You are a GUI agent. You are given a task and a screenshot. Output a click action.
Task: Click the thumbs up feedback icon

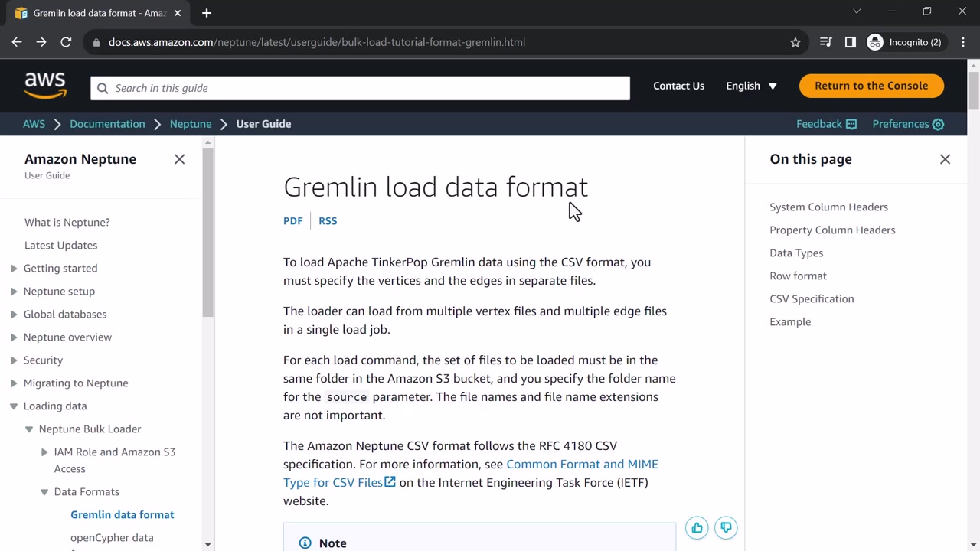click(x=697, y=527)
